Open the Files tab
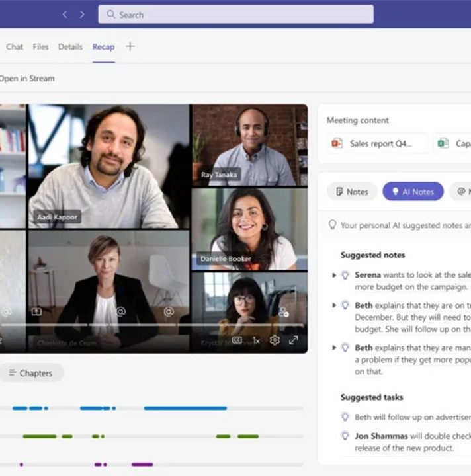471x476 pixels. [x=41, y=47]
